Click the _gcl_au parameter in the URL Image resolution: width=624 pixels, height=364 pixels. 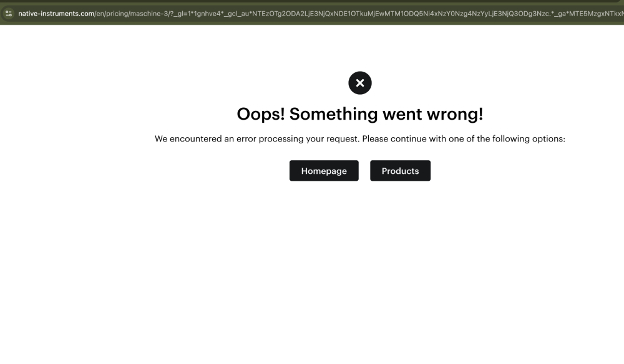pyautogui.click(x=236, y=14)
